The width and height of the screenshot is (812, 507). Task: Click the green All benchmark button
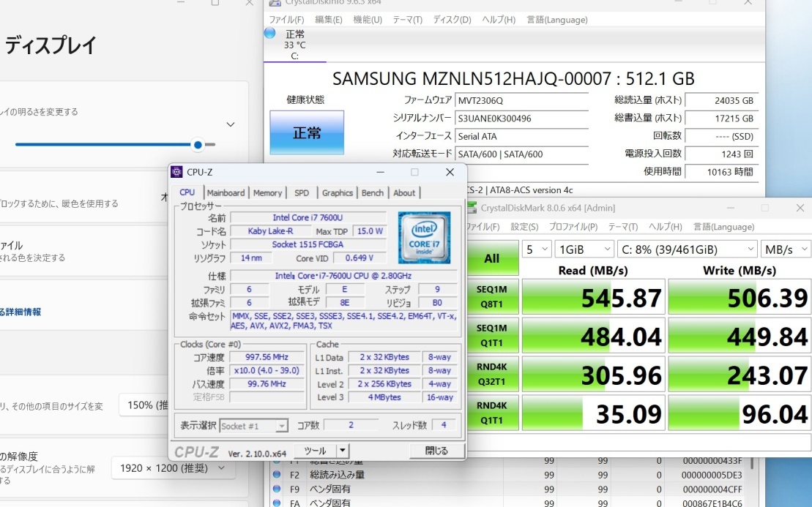(491, 258)
